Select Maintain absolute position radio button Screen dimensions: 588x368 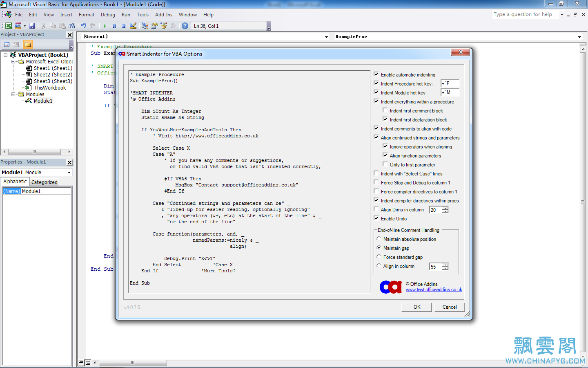click(x=379, y=239)
